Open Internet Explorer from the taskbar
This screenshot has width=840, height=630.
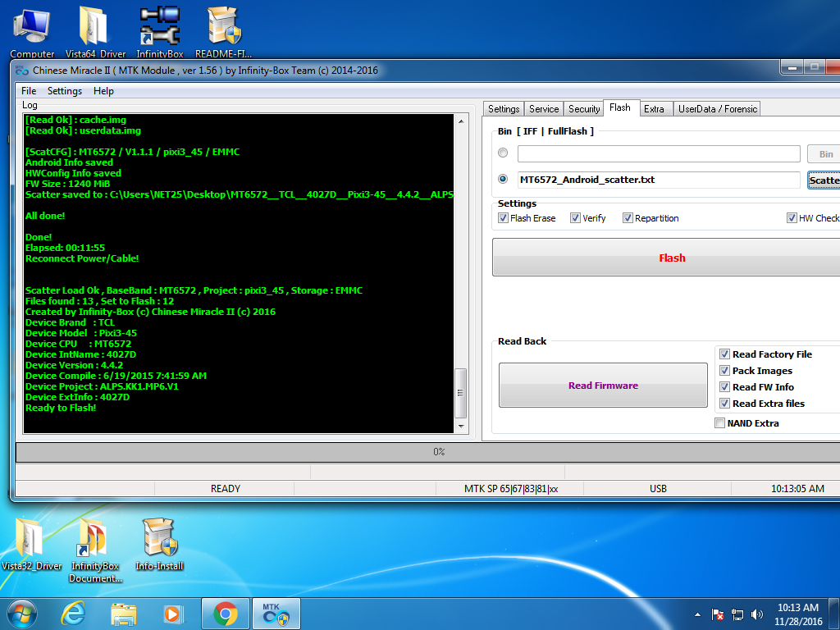tap(74, 613)
